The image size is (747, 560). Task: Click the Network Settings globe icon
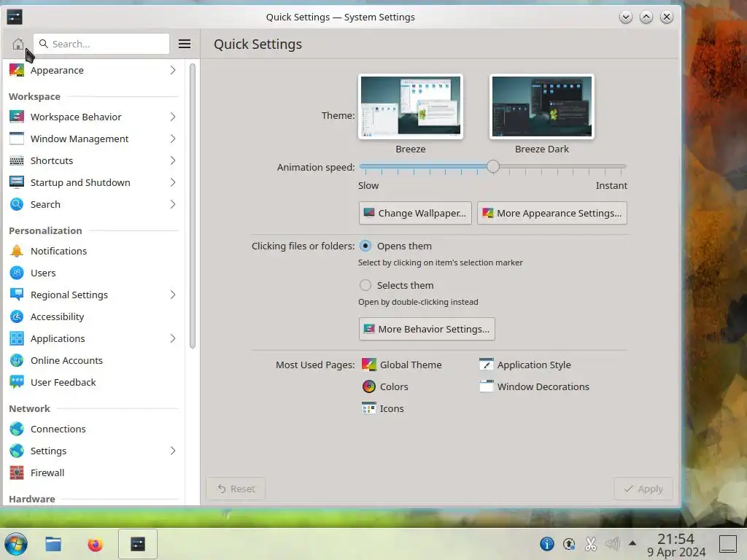(17, 451)
